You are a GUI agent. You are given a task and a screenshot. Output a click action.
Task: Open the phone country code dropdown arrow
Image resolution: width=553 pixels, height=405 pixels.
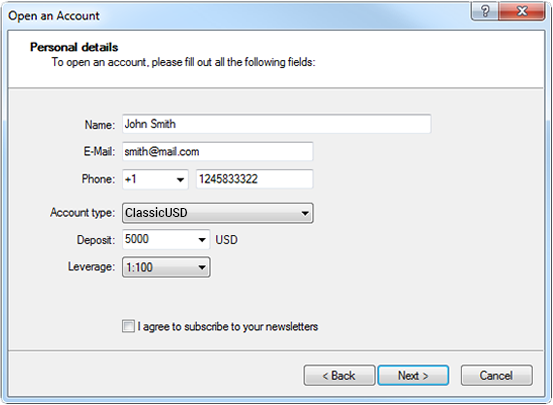pyautogui.click(x=180, y=180)
